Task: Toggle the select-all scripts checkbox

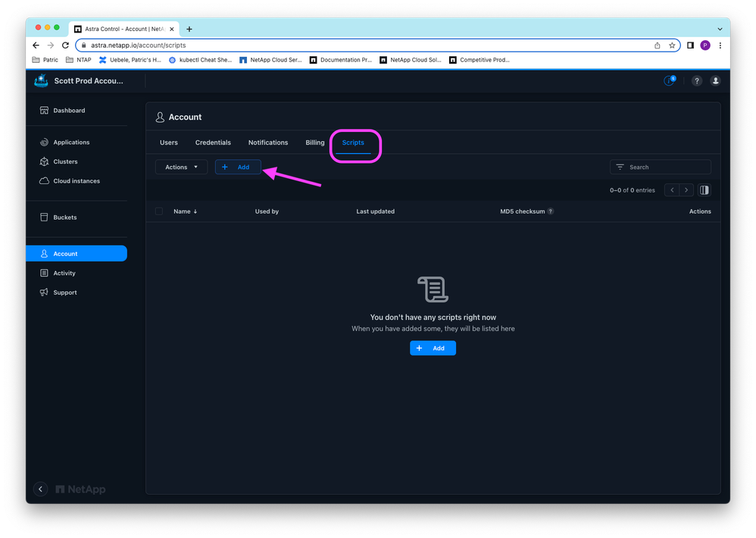Action: point(159,211)
